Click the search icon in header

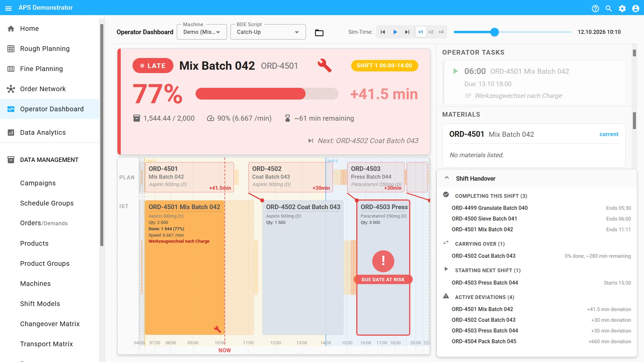[609, 8]
